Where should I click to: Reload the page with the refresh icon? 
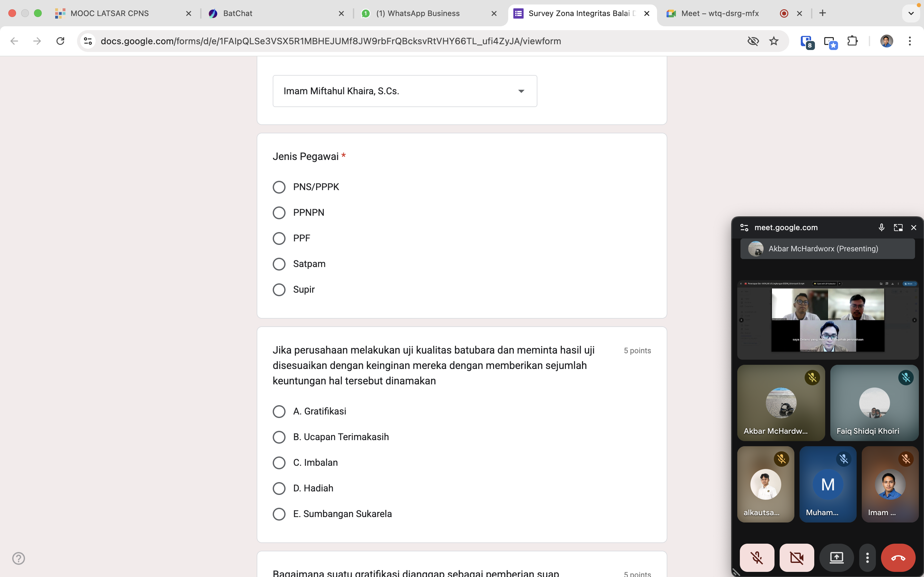coord(60,41)
